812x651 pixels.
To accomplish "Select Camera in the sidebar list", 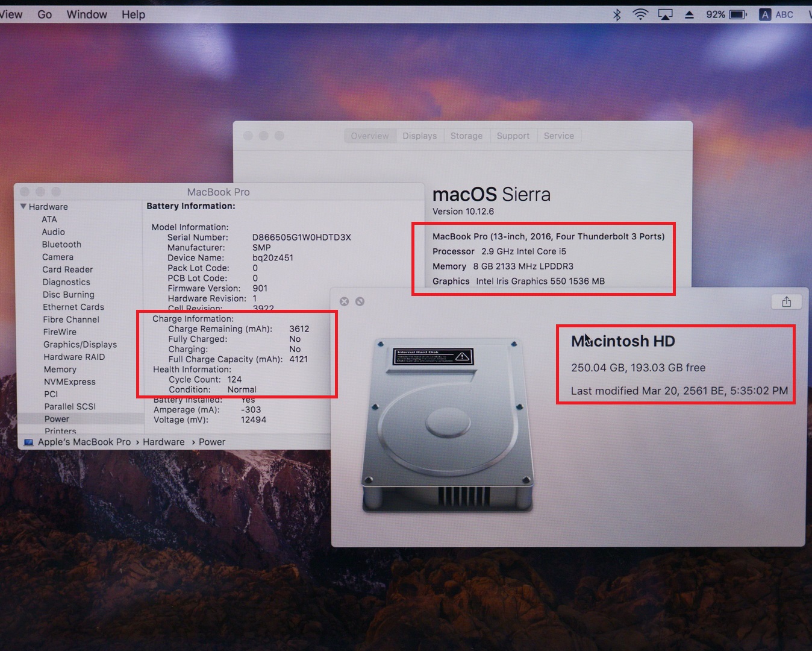I will (58, 257).
